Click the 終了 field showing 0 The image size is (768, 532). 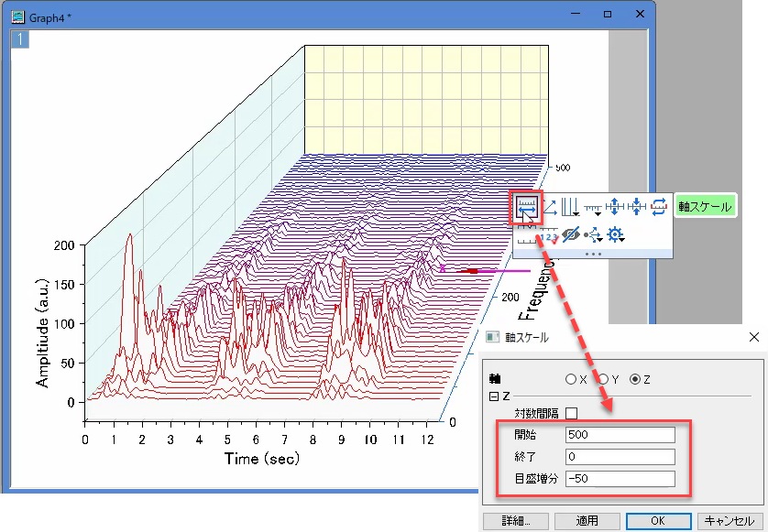620,457
